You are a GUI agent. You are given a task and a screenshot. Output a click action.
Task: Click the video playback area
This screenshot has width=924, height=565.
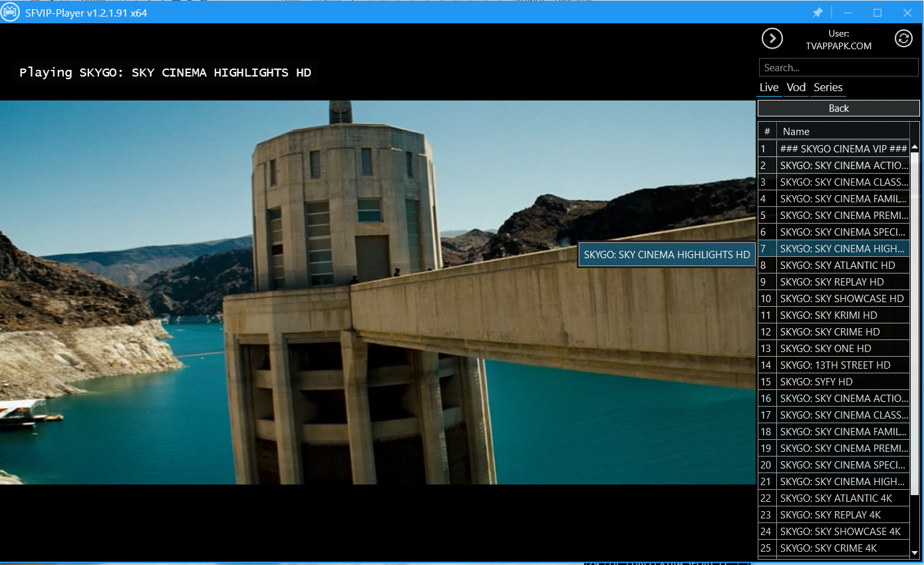pos(377,292)
